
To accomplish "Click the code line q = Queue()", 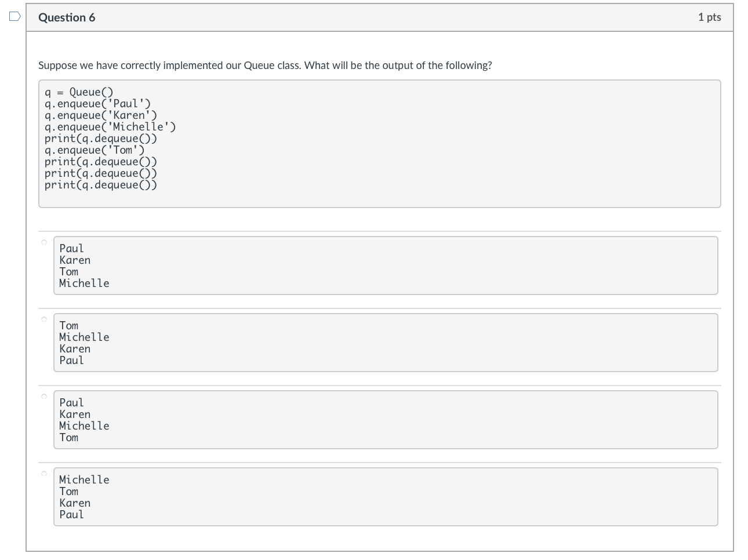I will coord(79,92).
